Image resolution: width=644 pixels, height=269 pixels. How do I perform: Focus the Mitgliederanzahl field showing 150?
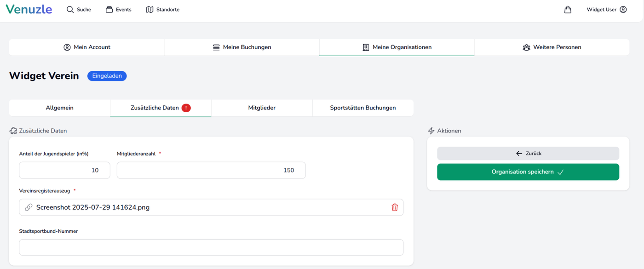(x=211, y=170)
